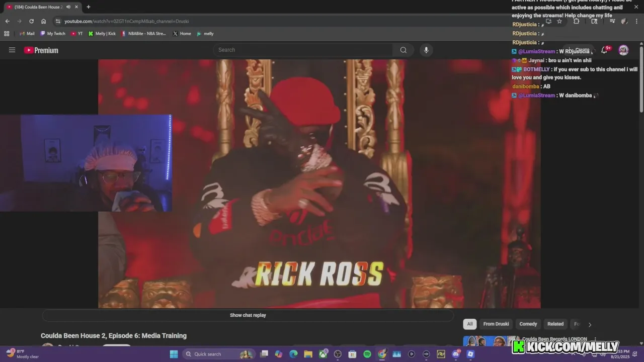Open the Windows Start menu

point(174,354)
